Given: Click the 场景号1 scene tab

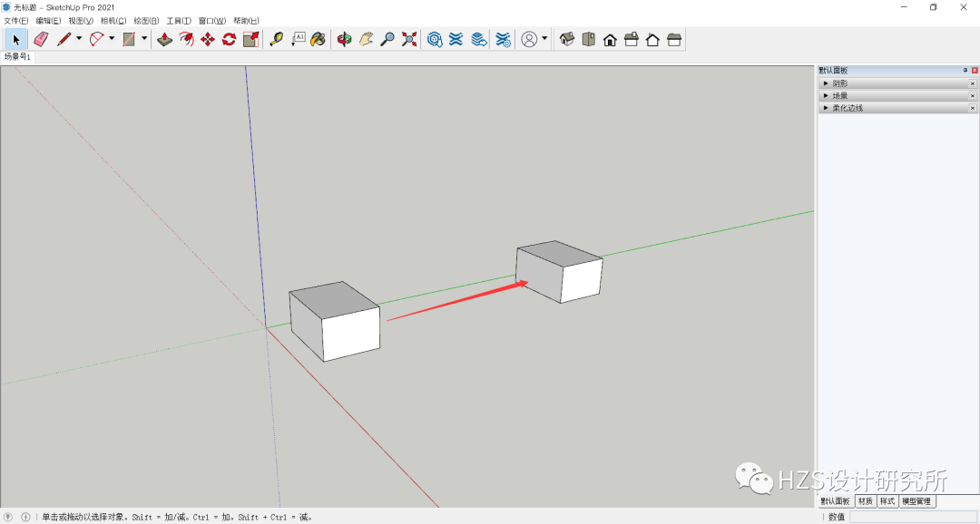Looking at the screenshot, I should [18, 55].
